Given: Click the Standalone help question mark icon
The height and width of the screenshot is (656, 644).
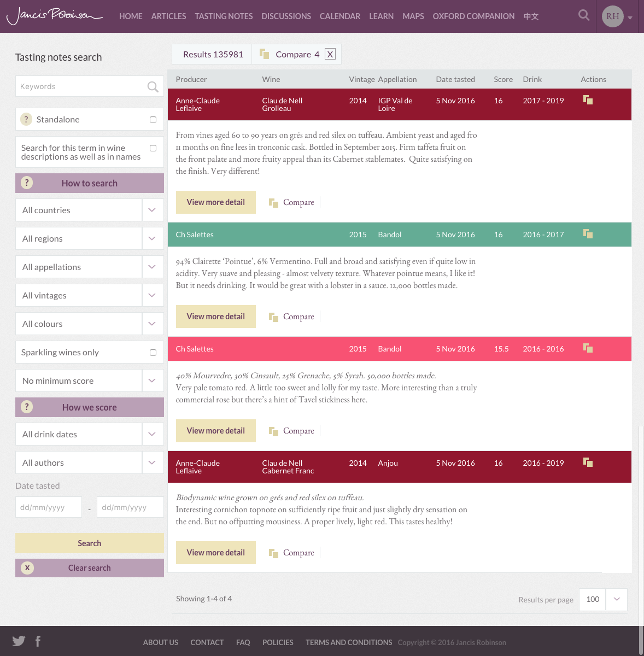Looking at the screenshot, I should 26,119.
